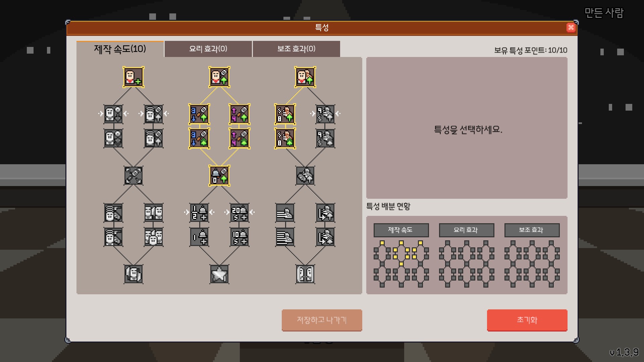Click the upper gray 9 speed trait icon
This screenshot has height=362, width=644.
coord(325,114)
